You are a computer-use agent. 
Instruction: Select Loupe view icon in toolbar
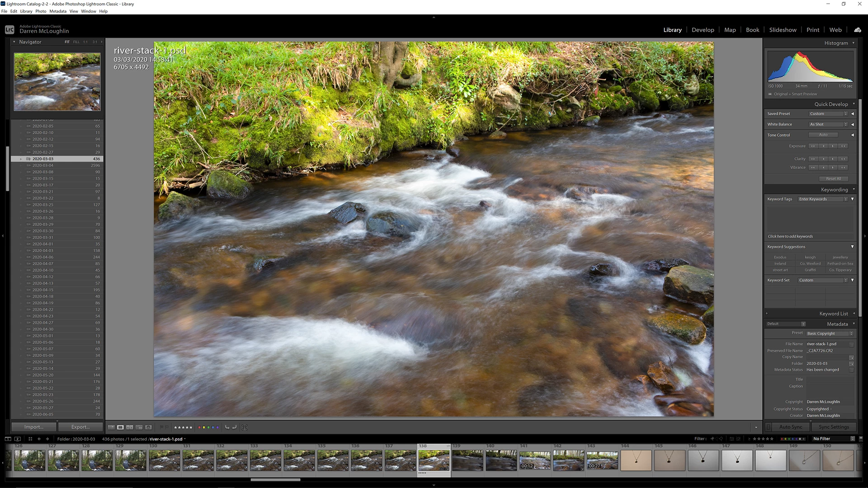(x=120, y=427)
